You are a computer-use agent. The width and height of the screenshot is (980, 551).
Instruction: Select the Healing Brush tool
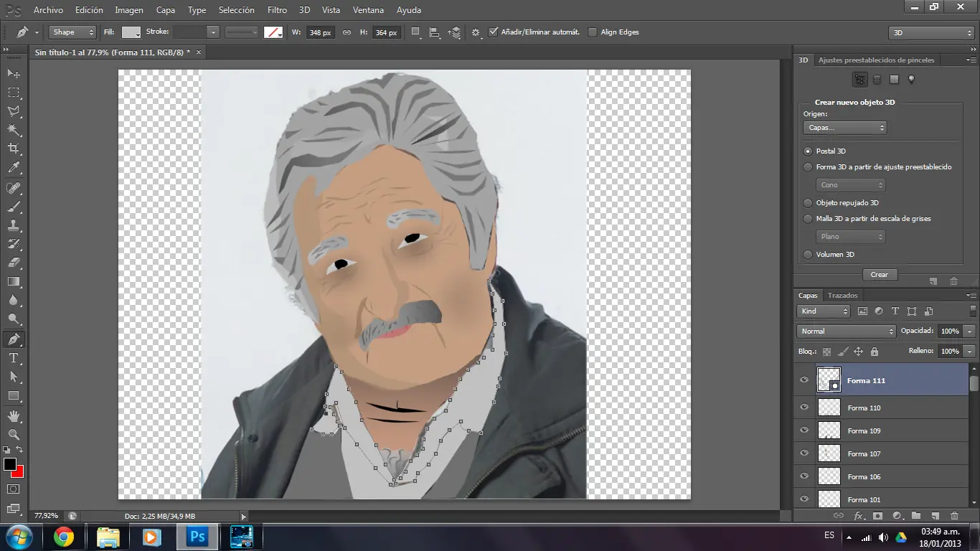point(14,188)
